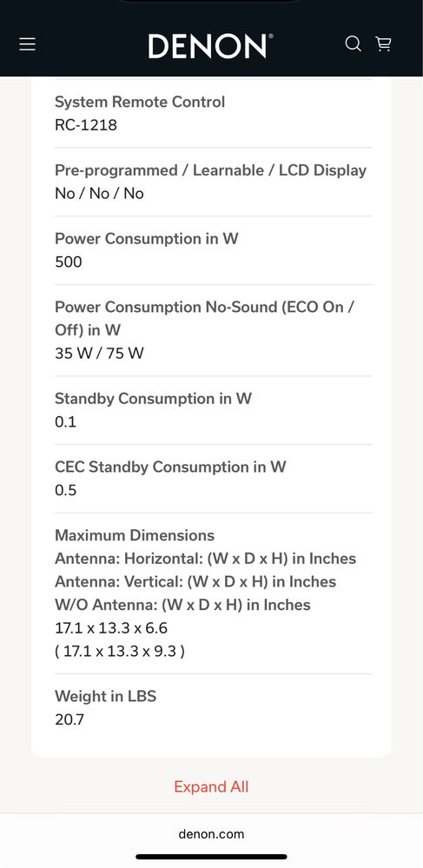Image resolution: width=423 pixels, height=868 pixels.
Task: Click the Power Consumption in W label
Action: point(147,239)
